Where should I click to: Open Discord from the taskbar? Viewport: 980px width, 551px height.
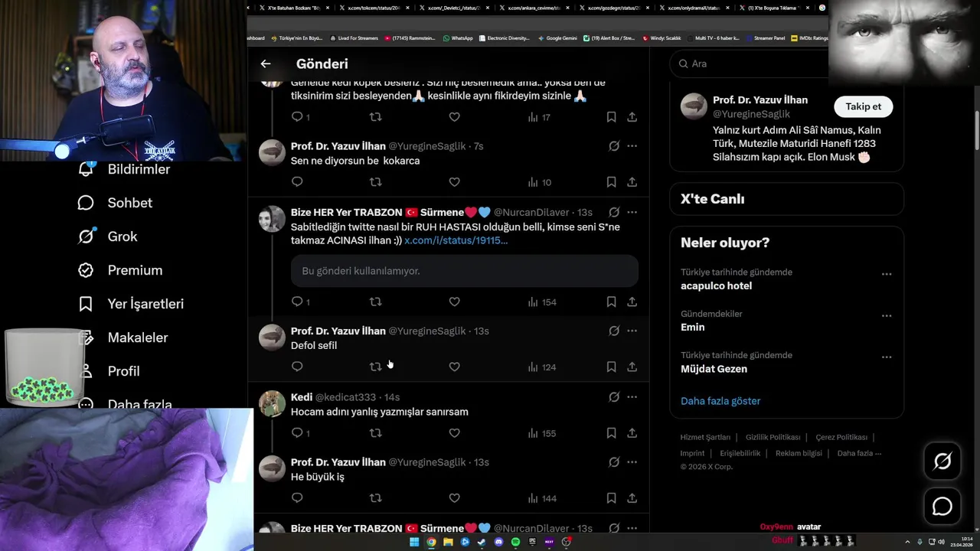498,542
